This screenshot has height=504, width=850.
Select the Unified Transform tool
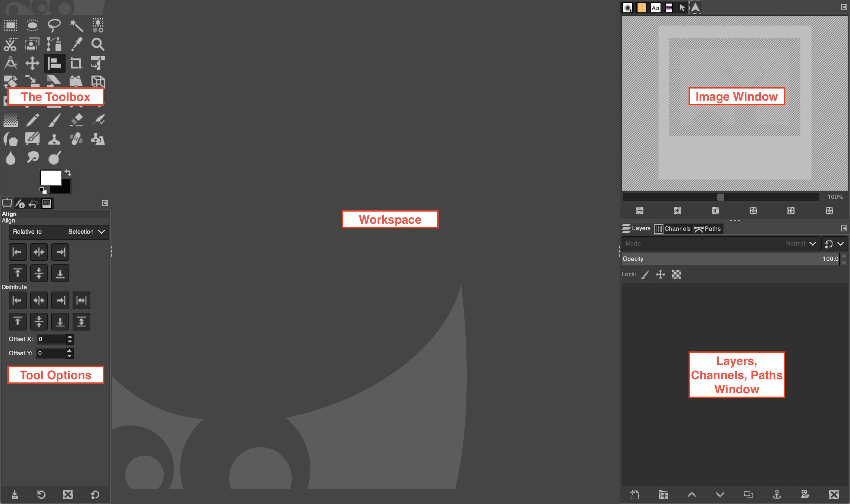click(x=98, y=63)
